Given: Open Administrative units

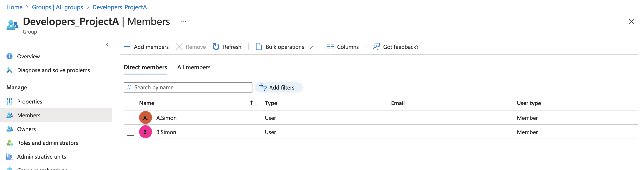Looking at the screenshot, I should pos(41,157).
